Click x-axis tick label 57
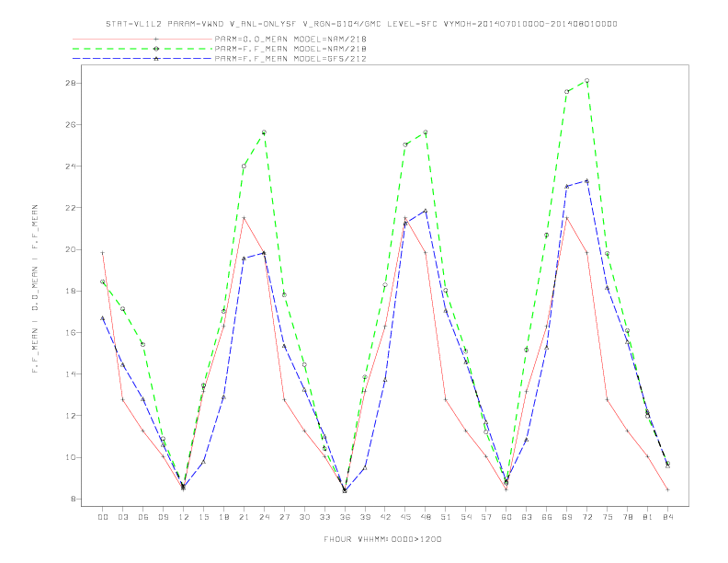 point(486,517)
